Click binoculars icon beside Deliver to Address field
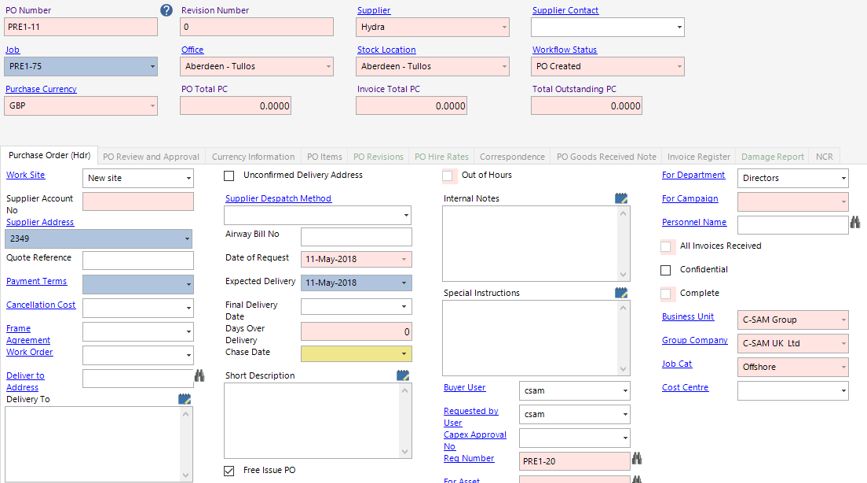867x483 pixels. click(200, 376)
